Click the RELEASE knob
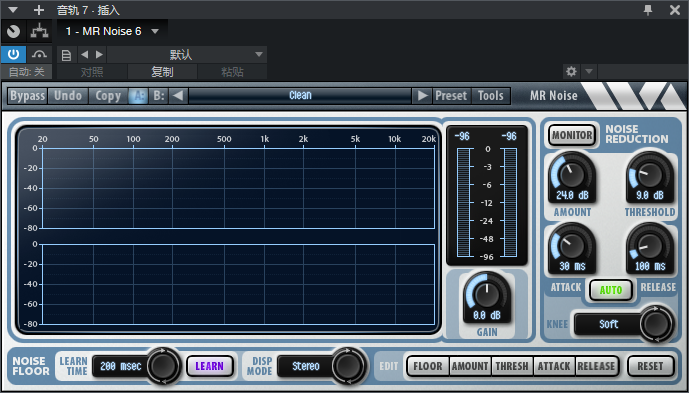 [x=650, y=245]
